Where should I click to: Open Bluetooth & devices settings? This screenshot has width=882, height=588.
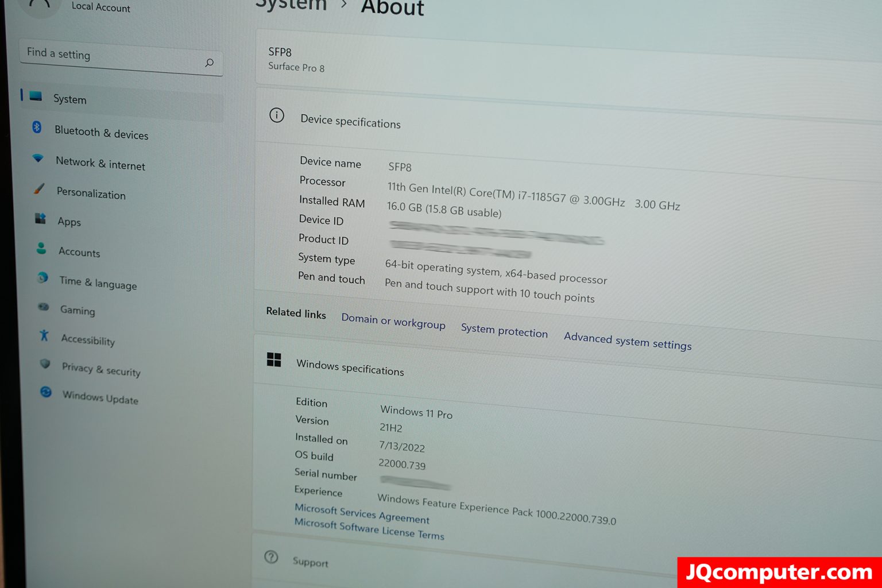(x=101, y=132)
